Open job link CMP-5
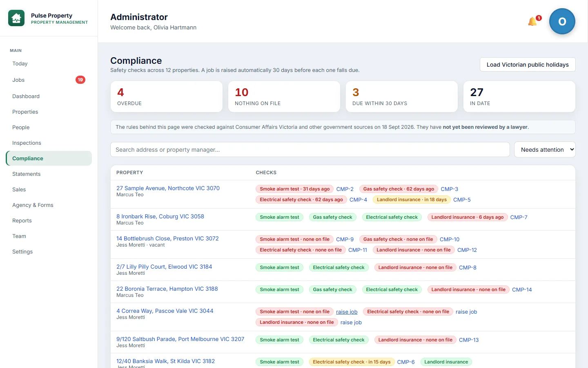This screenshot has height=368, width=588. (x=462, y=200)
